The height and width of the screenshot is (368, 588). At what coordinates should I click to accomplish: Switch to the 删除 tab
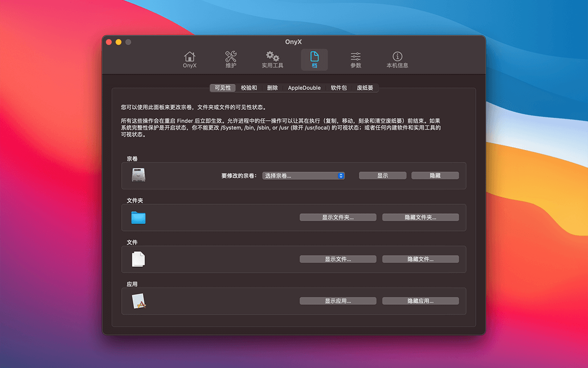272,88
